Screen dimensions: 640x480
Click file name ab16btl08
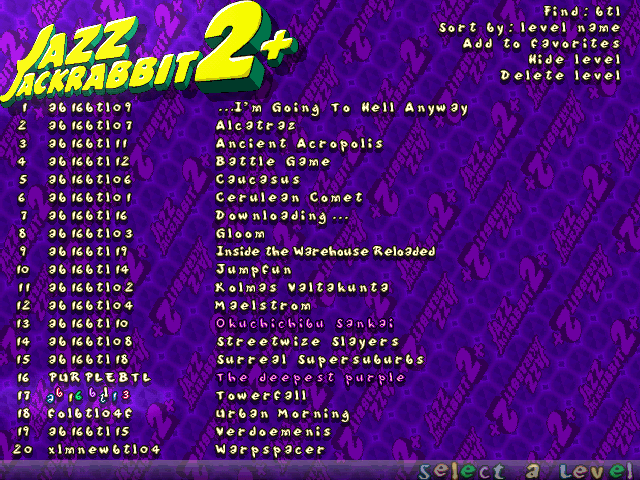90,341
